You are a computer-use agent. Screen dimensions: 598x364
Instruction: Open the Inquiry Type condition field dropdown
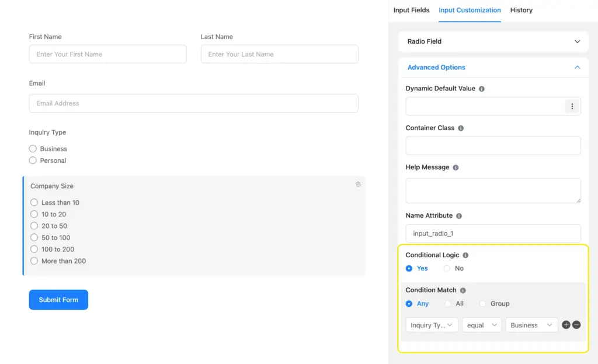pyautogui.click(x=432, y=325)
